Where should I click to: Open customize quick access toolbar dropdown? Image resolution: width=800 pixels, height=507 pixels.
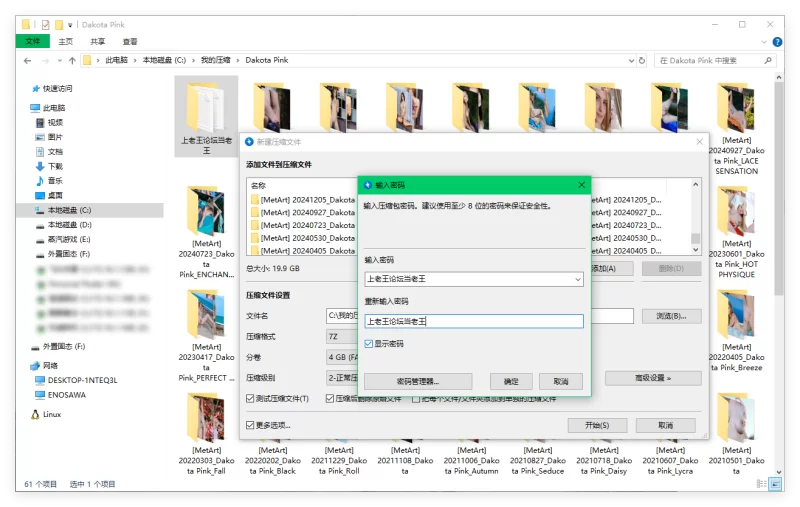(x=70, y=25)
